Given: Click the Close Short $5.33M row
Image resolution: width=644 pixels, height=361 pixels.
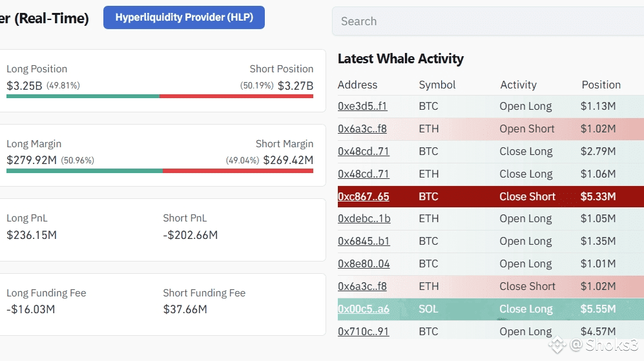Looking at the screenshot, I should [491, 197].
